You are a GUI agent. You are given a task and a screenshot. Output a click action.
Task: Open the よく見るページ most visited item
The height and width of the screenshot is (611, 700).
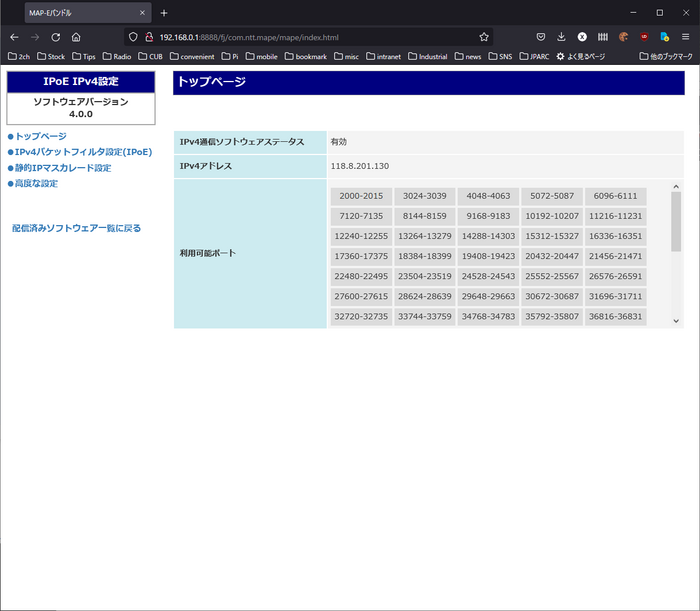[x=581, y=57]
